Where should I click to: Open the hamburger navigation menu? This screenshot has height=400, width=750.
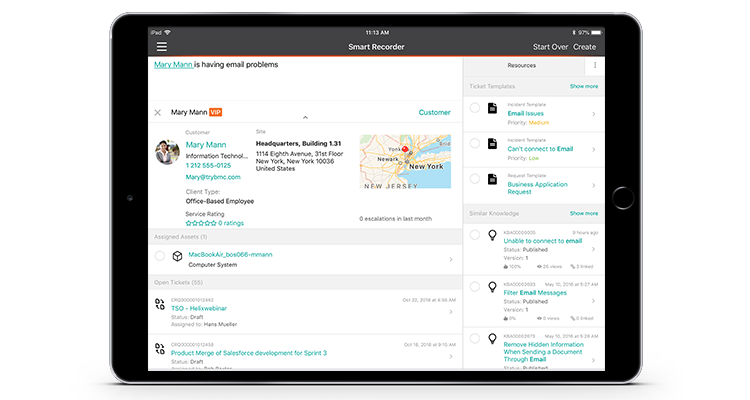click(x=161, y=47)
